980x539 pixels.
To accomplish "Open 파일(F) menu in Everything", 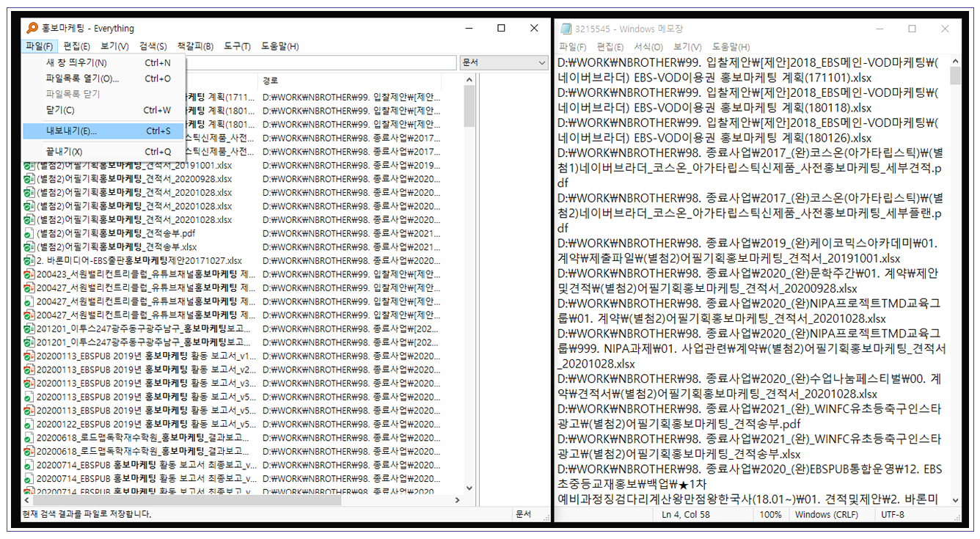I will (39, 46).
